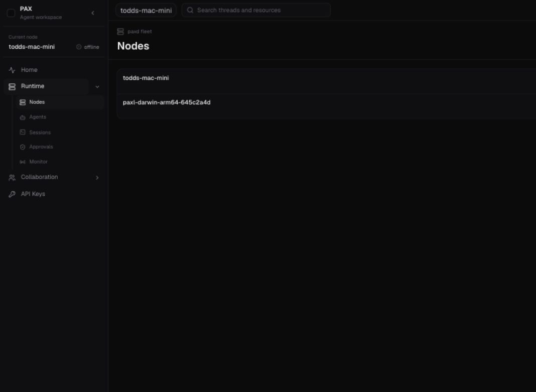
Task: Open the Nodes sidebar sub-item
Action: 60,102
